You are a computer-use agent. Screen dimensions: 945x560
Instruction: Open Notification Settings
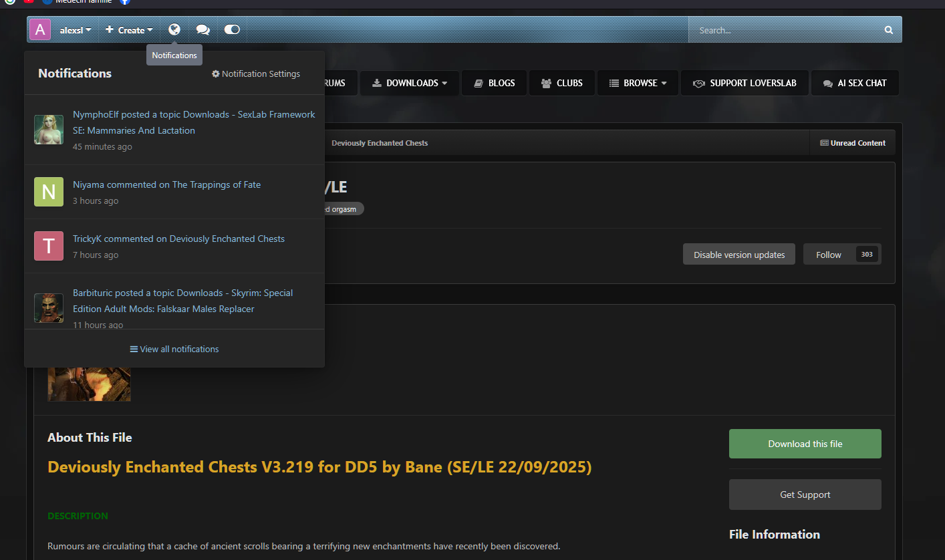(x=256, y=74)
